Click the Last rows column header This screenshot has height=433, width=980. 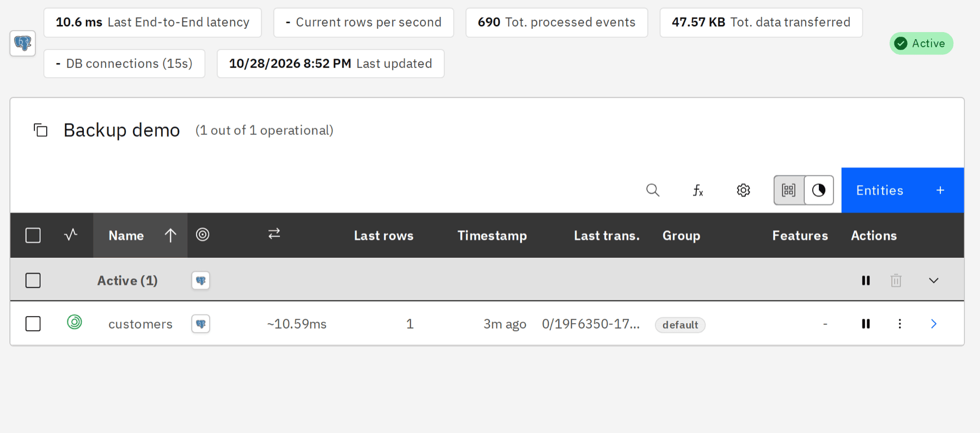pos(384,236)
